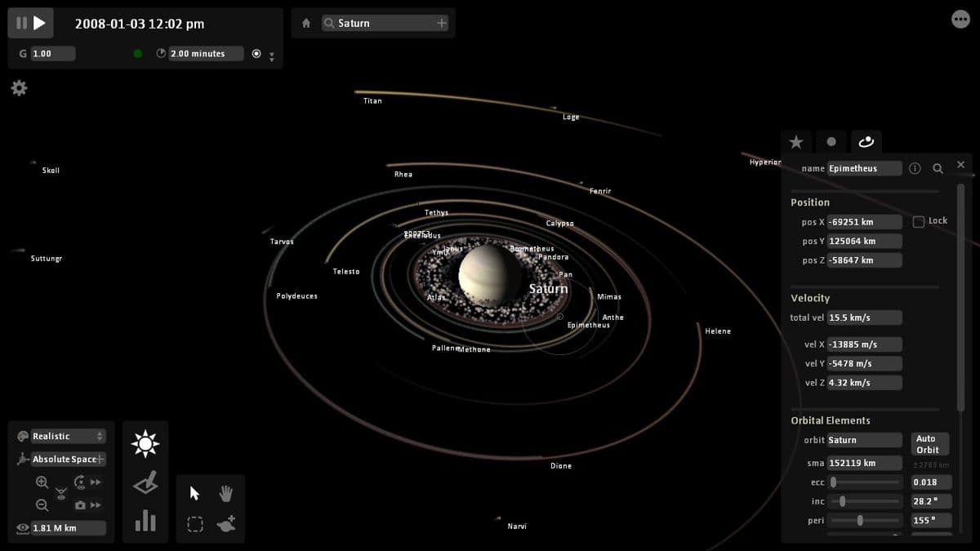Click the ecc eccentricity slider
980x551 pixels.
coord(865,482)
